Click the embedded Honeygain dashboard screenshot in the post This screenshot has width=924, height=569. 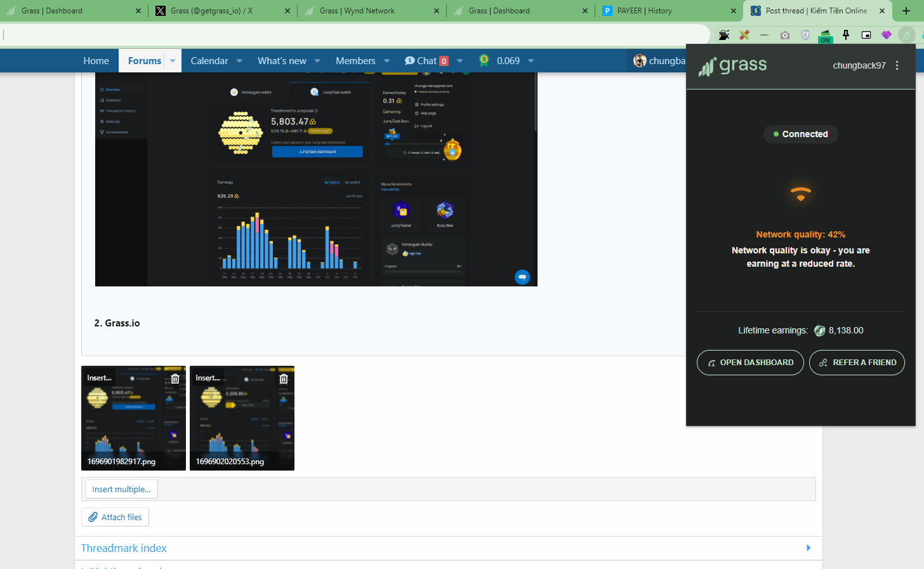pyautogui.click(x=316, y=179)
